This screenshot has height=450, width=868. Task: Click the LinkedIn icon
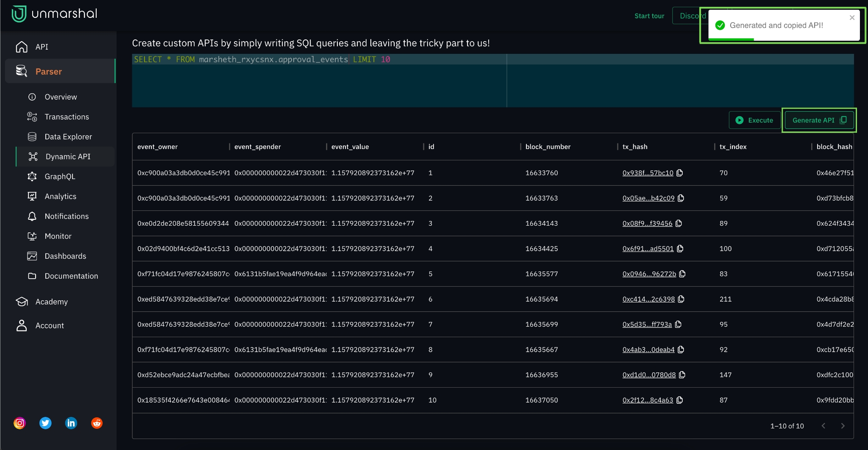coord(71,423)
